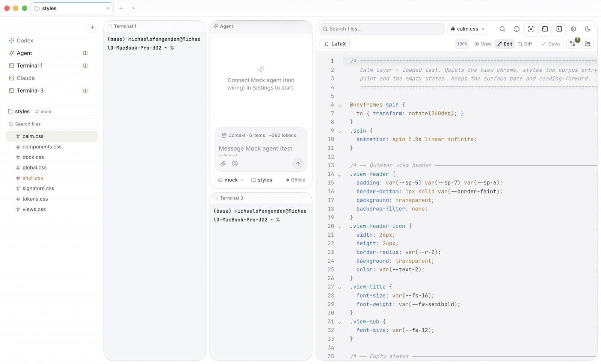Collapse the @keyframes spin block fold arrow
Screen dimensions: 601x364
click(x=340, y=106)
